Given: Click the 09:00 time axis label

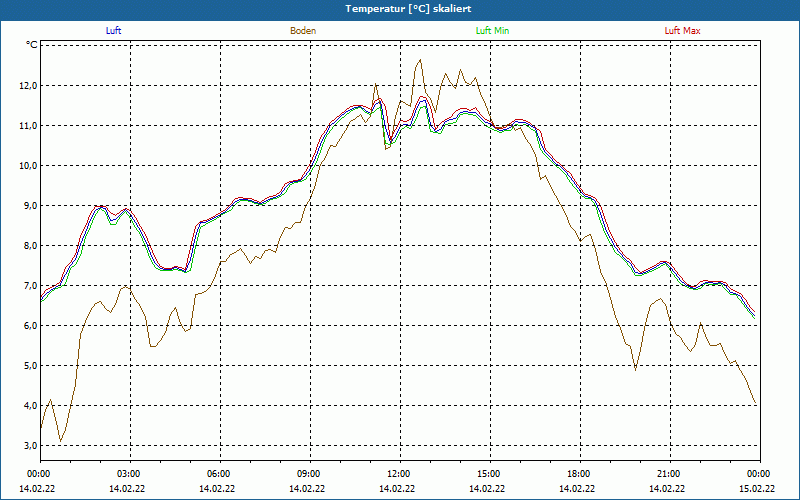Looking at the screenshot, I should (x=310, y=474).
